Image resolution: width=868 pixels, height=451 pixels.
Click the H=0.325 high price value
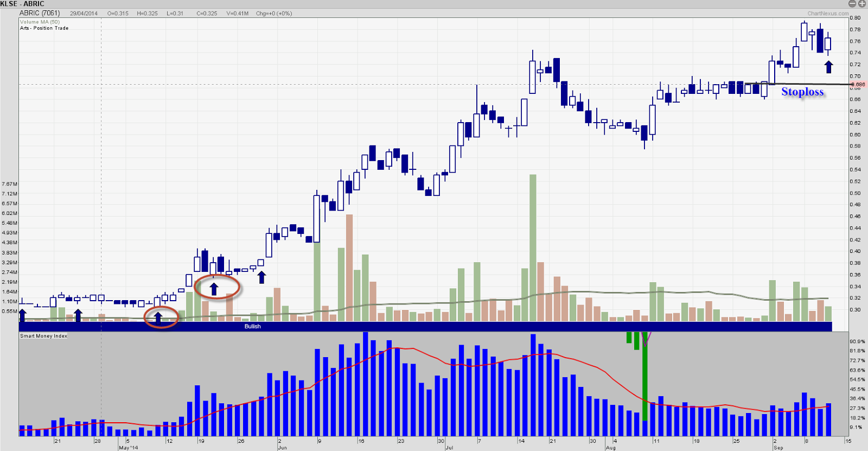[x=147, y=14]
